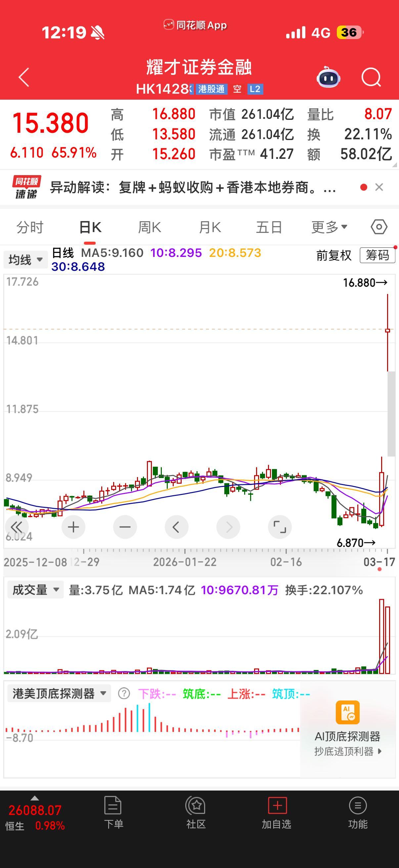The height and width of the screenshot is (868, 399).
Task: Expand the 更多 period dropdown
Action: pos(329,227)
